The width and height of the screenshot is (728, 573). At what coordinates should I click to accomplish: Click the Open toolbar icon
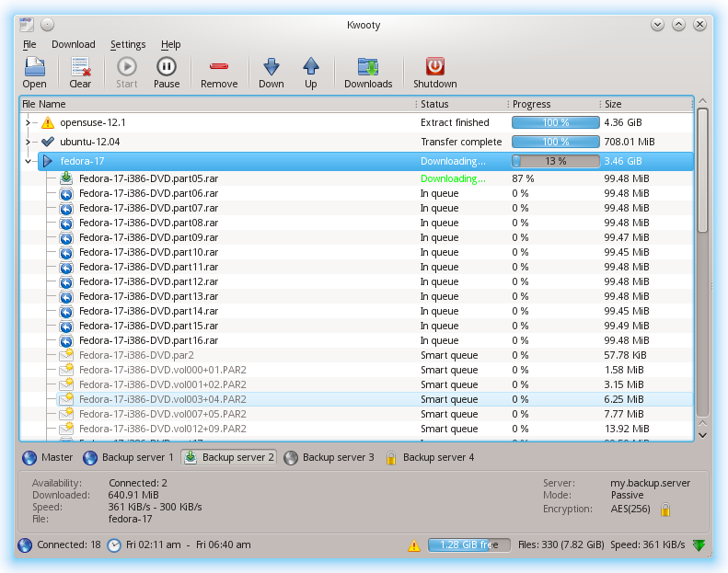click(x=34, y=67)
